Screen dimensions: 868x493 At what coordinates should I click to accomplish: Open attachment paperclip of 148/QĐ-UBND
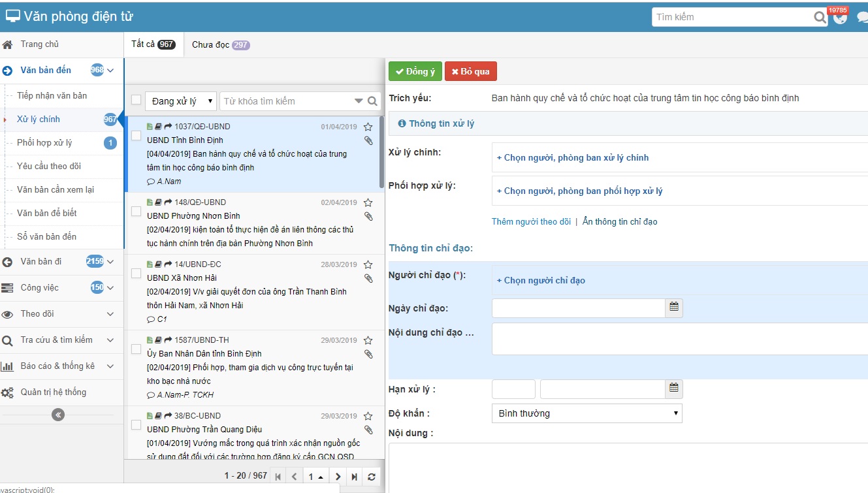point(368,216)
